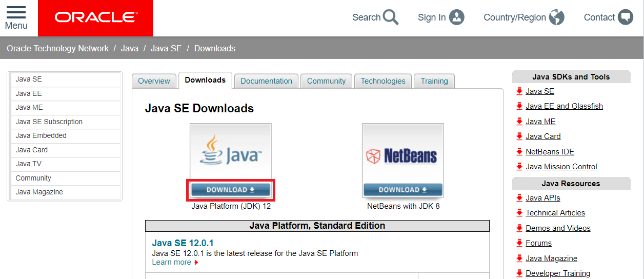Click red arrow beside NetBeans IDE link
Viewport: 644px width, 279px height.
coord(519,152)
